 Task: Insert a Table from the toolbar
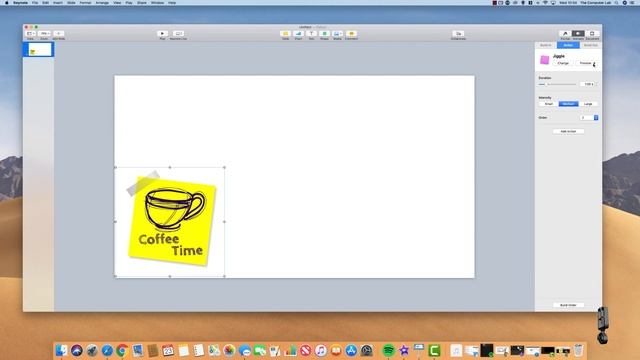[x=285, y=34]
